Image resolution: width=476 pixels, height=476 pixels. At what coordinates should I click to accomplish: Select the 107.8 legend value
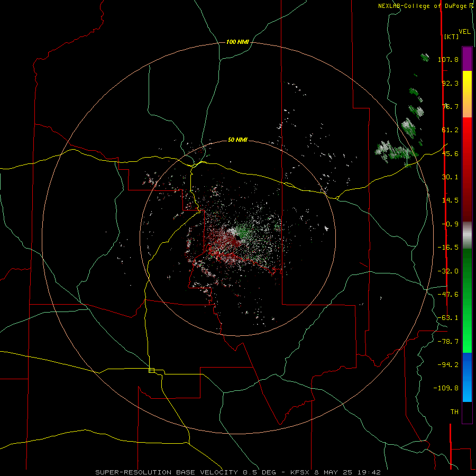pyautogui.click(x=448, y=59)
